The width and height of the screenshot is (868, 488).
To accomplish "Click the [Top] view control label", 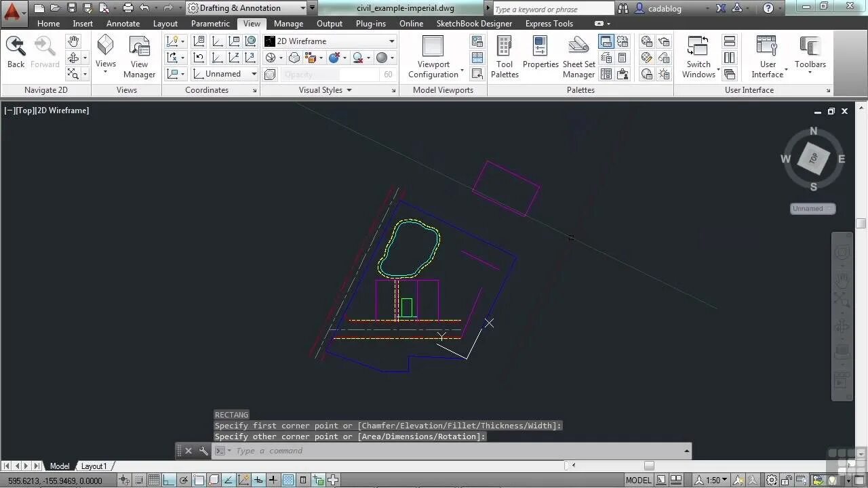I will coord(25,110).
